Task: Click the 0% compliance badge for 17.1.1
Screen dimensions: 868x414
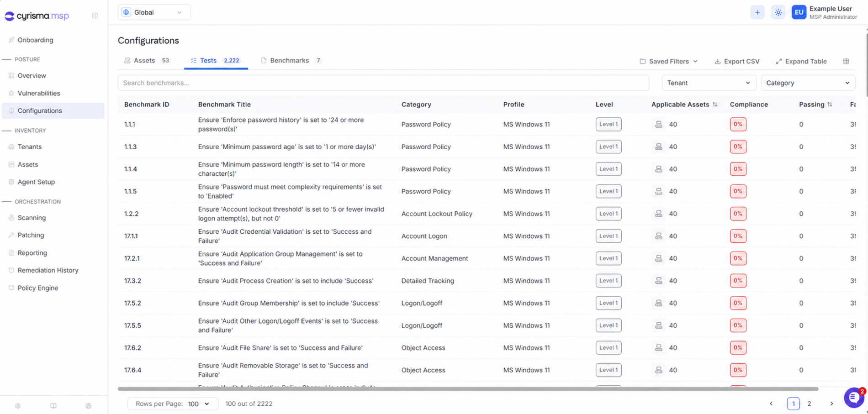Action: click(x=738, y=236)
